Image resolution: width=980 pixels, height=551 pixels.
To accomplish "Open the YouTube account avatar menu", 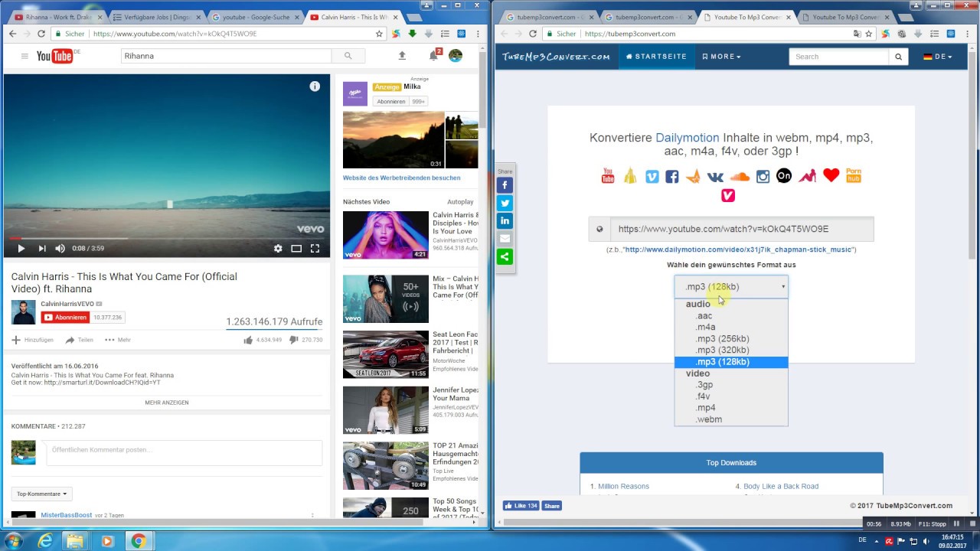I will point(456,56).
